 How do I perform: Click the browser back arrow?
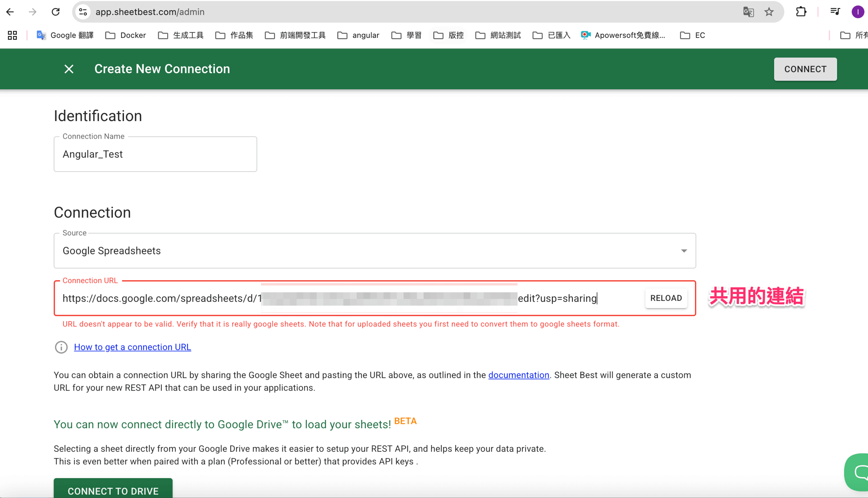click(10, 12)
